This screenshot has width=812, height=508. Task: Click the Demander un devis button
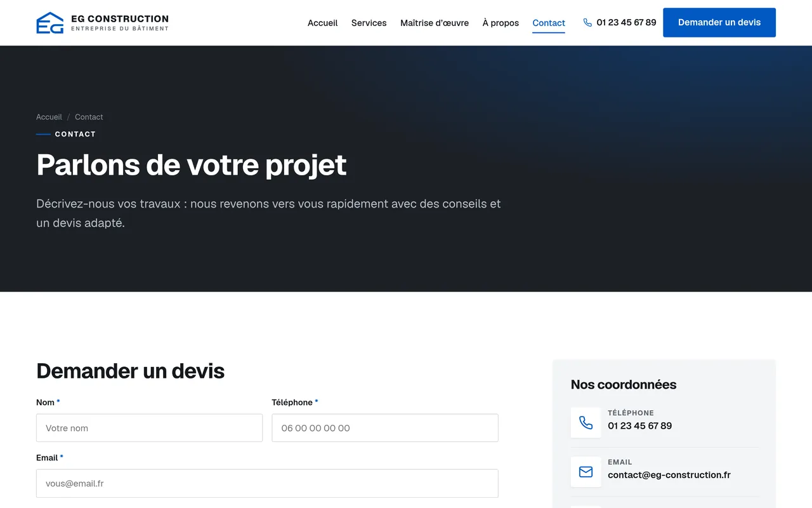(719, 22)
